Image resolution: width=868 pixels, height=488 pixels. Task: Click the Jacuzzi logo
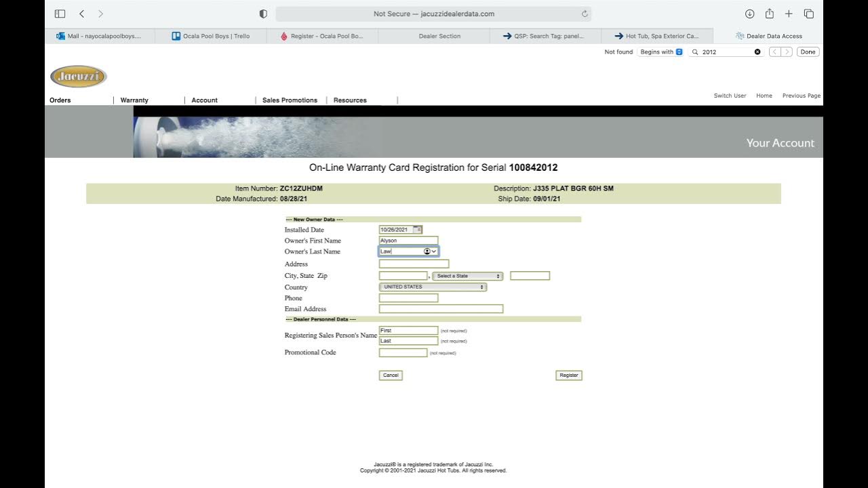(79, 77)
